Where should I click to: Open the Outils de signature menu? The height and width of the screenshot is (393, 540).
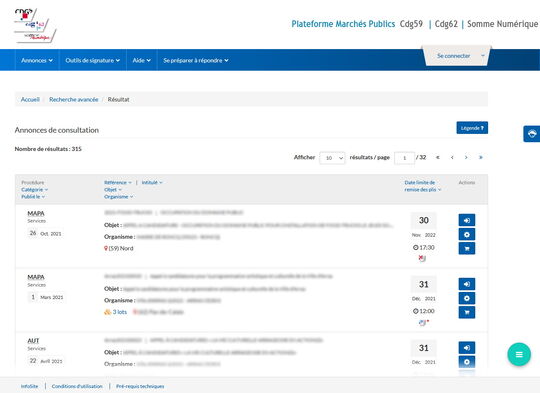(93, 60)
